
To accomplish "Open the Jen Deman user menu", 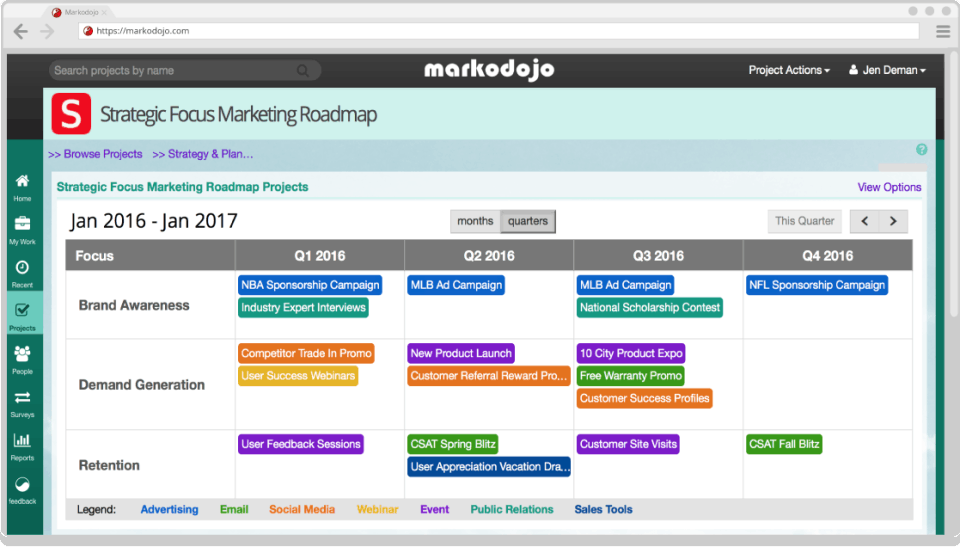I will [x=887, y=70].
